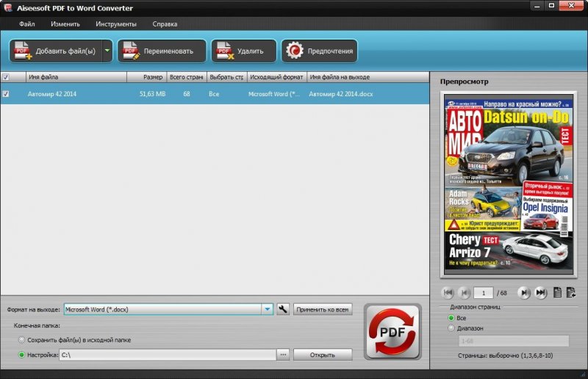Expand the green arrow beside Добавить файл(ы)
Image resolution: width=588 pixels, height=379 pixels.
(107, 51)
